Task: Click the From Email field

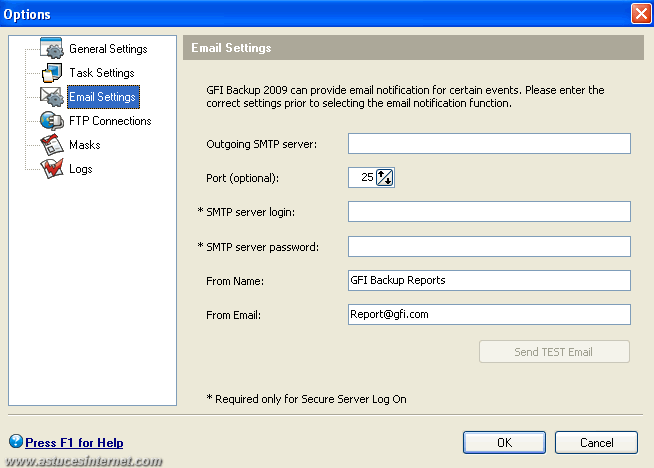Action: [x=489, y=315]
